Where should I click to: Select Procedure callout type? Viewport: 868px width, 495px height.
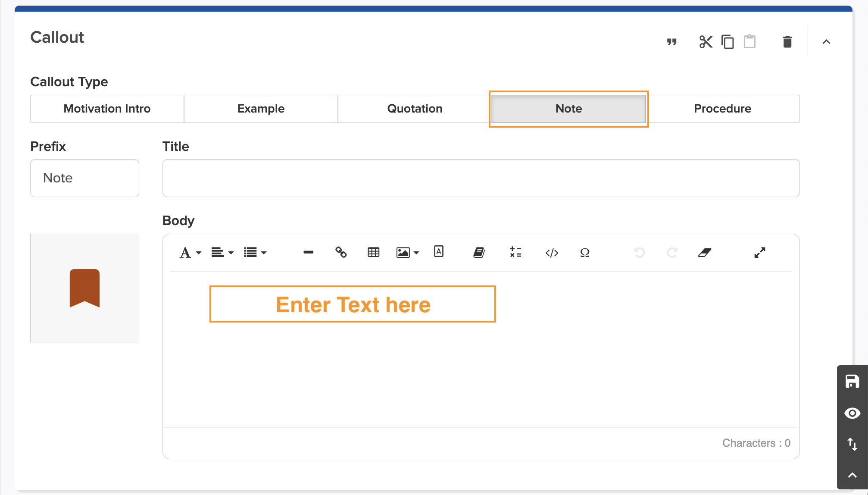(x=722, y=109)
